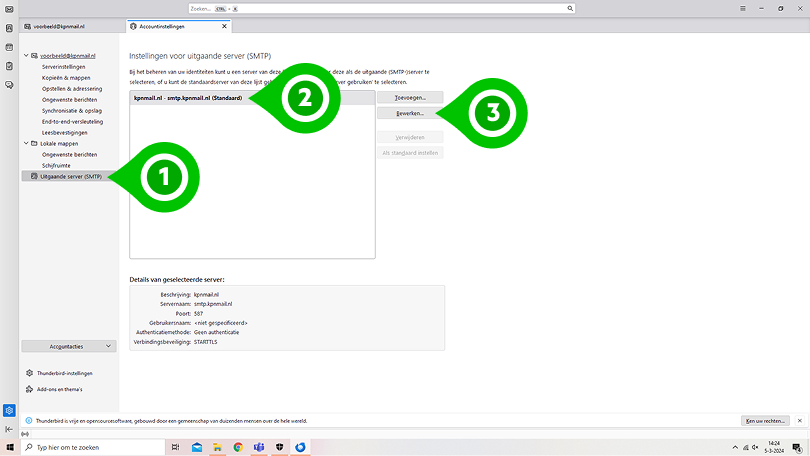Screen dimensions: 810x456
Task: Click the online status icon in status bar
Action: point(25,434)
